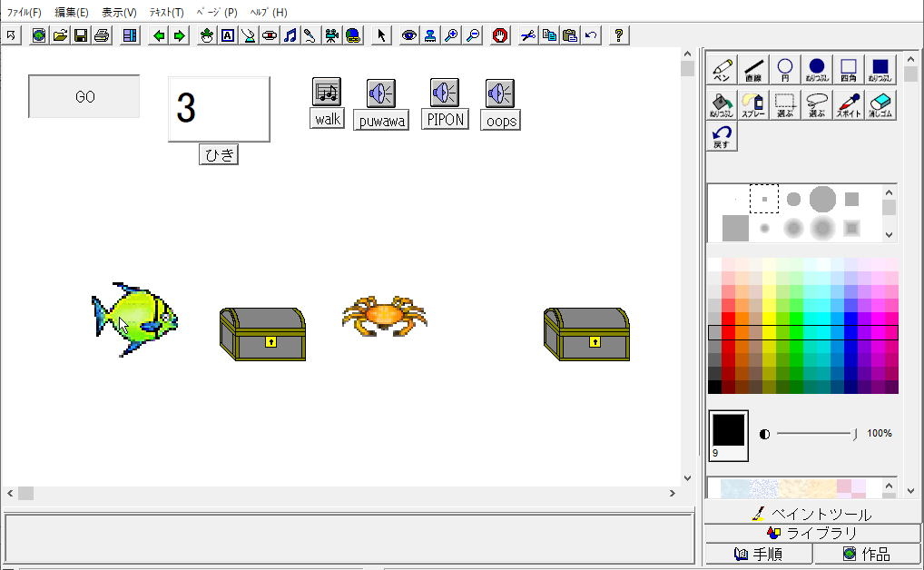
Task: Pick the 四角 outline rectangle tool
Action: click(x=849, y=70)
